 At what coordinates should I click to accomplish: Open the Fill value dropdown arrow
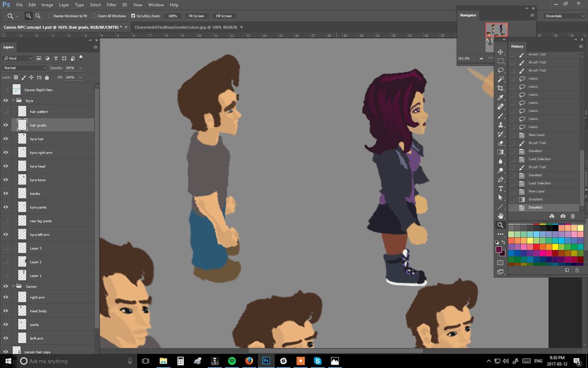tap(80, 78)
